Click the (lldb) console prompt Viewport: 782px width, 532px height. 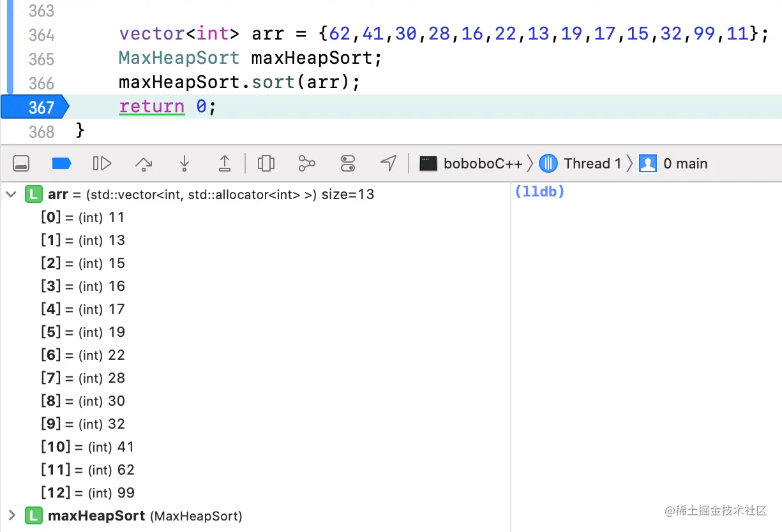click(x=540, y=192)
